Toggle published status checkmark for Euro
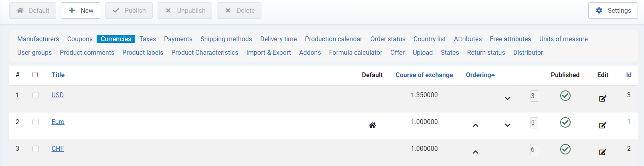Screen dimensions: 644x166 (x=565, y=122)
